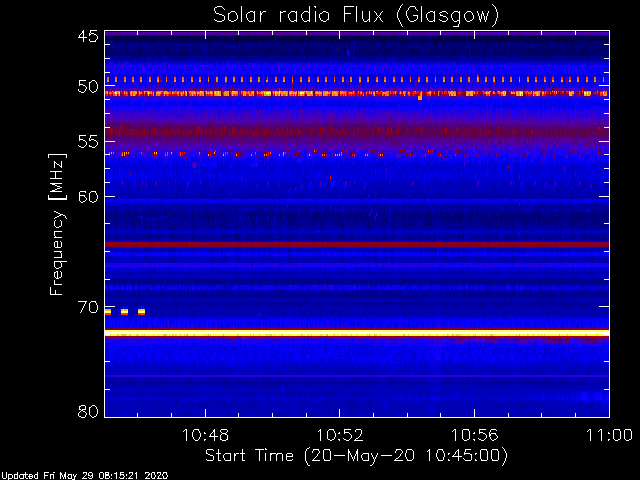Click the solid dark red band between 60 and 70 MHz
This screenshot has height=480, width=640.
tap(357, 244)
